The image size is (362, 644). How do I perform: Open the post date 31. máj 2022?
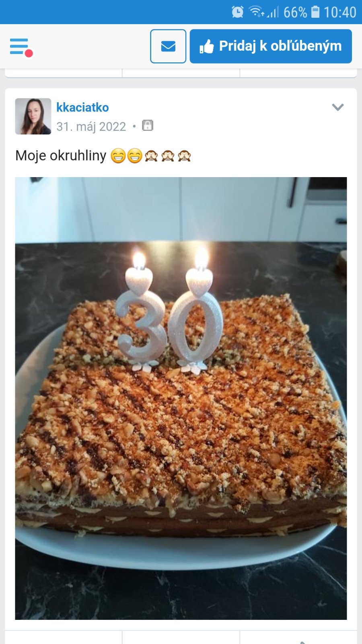[x=91, y=127]
